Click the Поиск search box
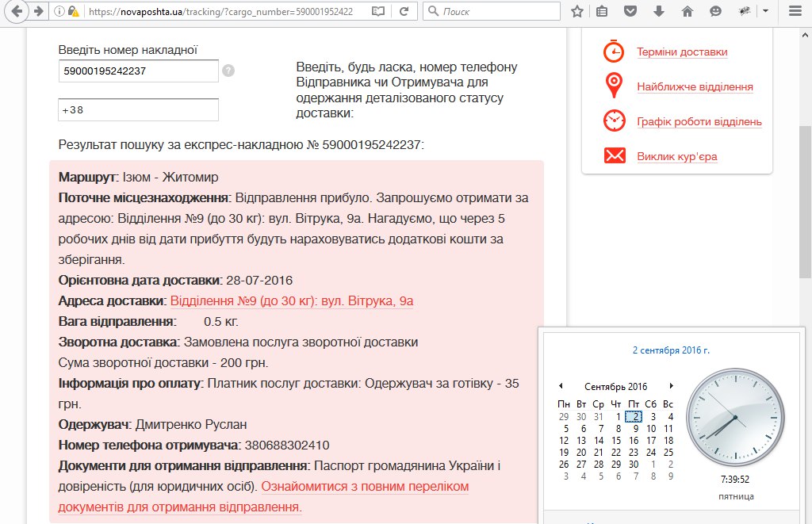 (492, 11)
